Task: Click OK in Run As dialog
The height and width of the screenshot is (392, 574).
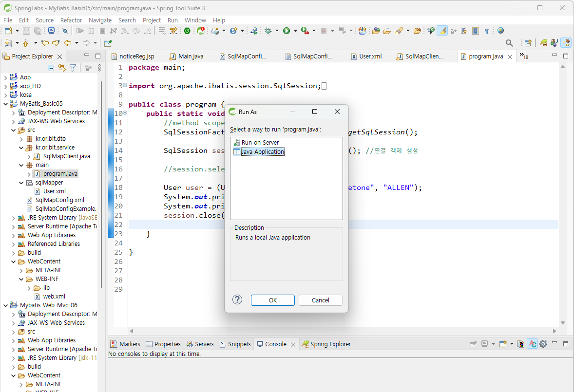Action: tap(273, 300)
